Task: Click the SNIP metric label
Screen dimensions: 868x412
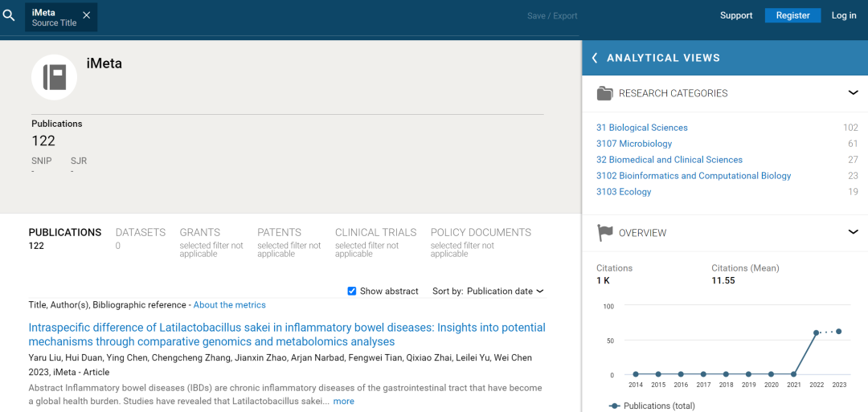Action: click(42, 161)
